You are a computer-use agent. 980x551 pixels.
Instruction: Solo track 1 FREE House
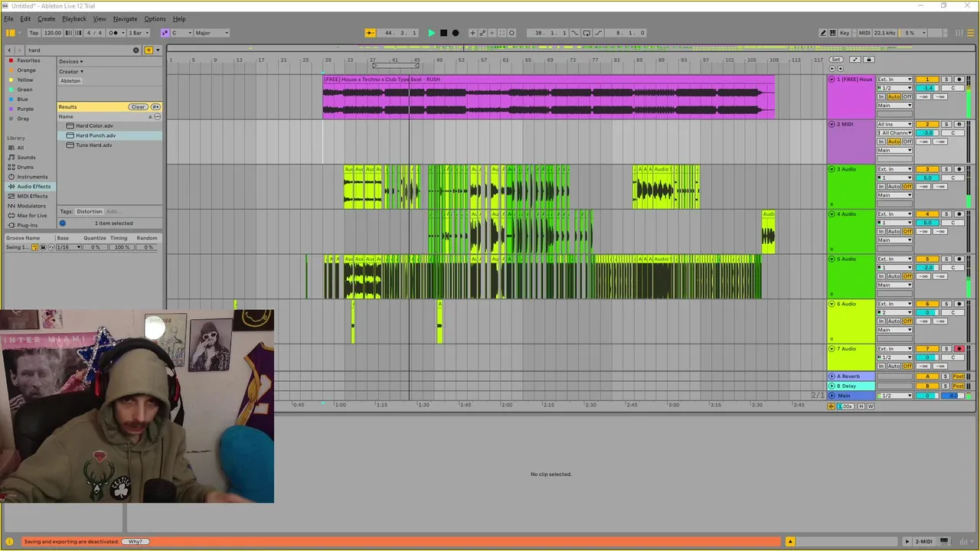click(x=946, y=80)
